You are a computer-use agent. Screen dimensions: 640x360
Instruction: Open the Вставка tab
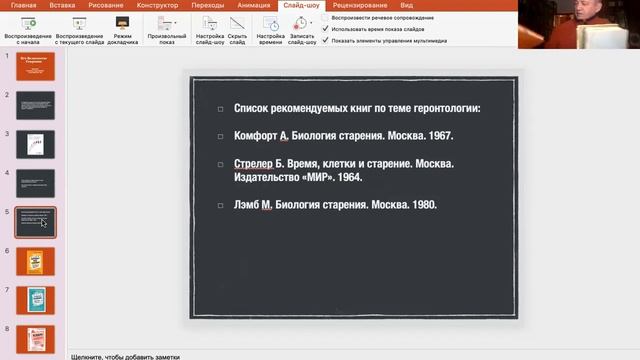[x=62, y=5]
